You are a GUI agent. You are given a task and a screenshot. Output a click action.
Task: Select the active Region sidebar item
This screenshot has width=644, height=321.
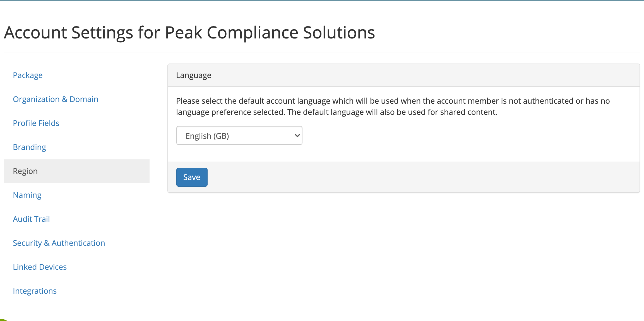click(77, 171)
